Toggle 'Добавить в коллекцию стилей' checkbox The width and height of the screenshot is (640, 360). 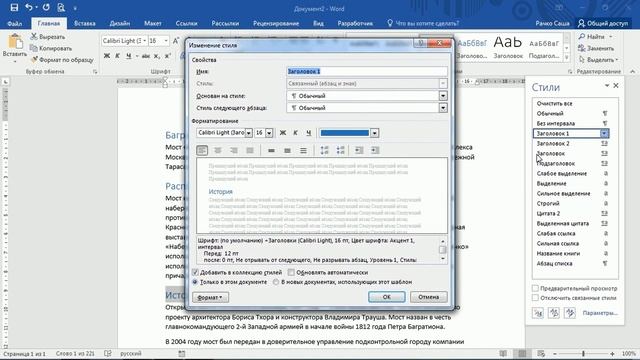(x=195, y=272)
